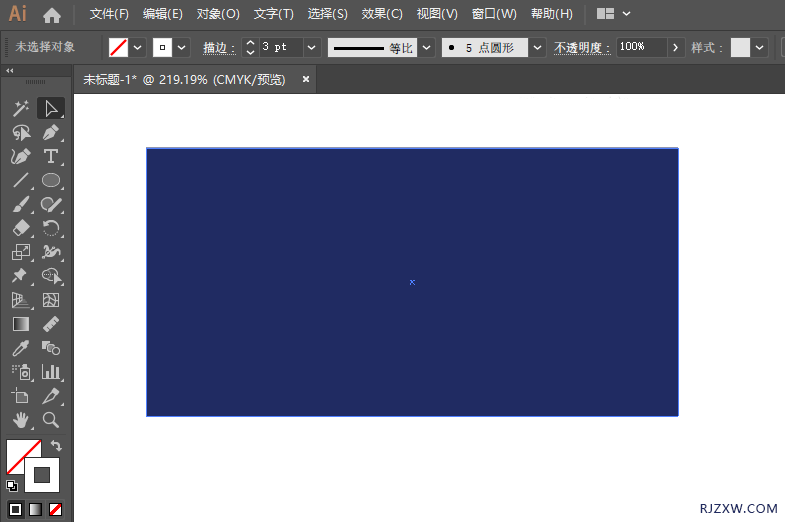The height and width of the screenshot is (522, 785).
Task: Click the stroke swatch in control bar
Action: (162, 48)
